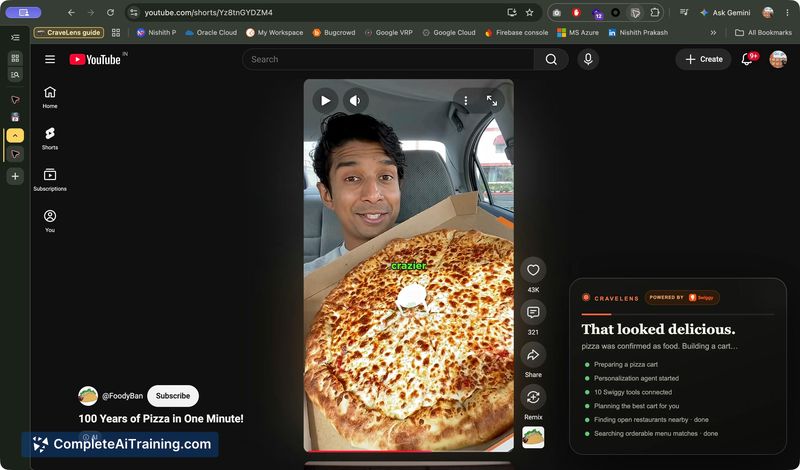
Task: Like the Short with the heart button
Action: point(533,270)
